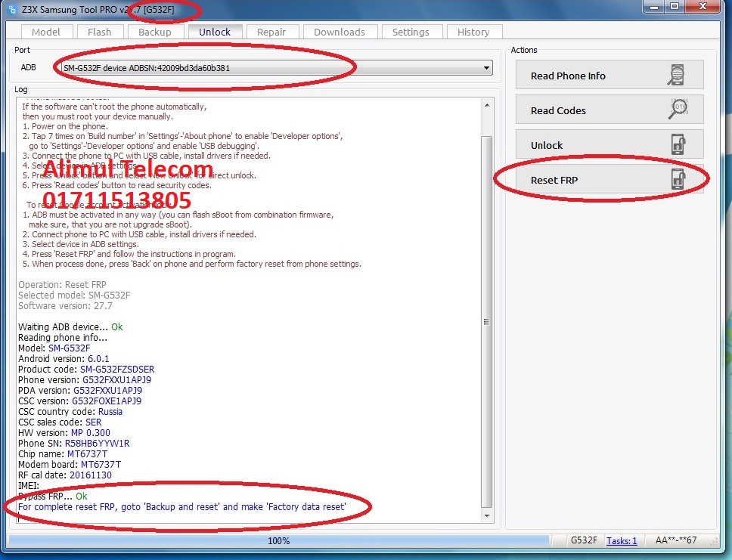Image resolution: width=732 pixels, height=560 pixels.
Task: Click 'Operation: Reset FRP' log line
Action: click(62, 285)
